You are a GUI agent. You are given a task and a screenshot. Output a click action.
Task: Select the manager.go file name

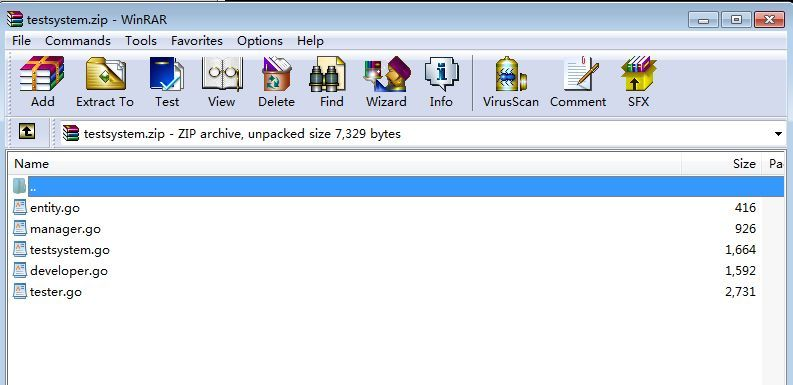[65, 229]
